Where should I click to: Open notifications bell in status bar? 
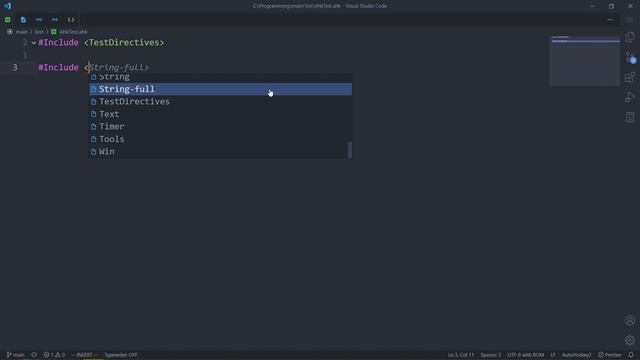tap(631, 355)
